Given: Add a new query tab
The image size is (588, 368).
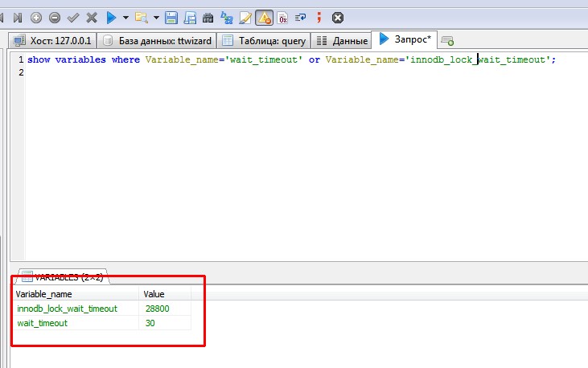Looking at the screenshot, I should 447,40.
